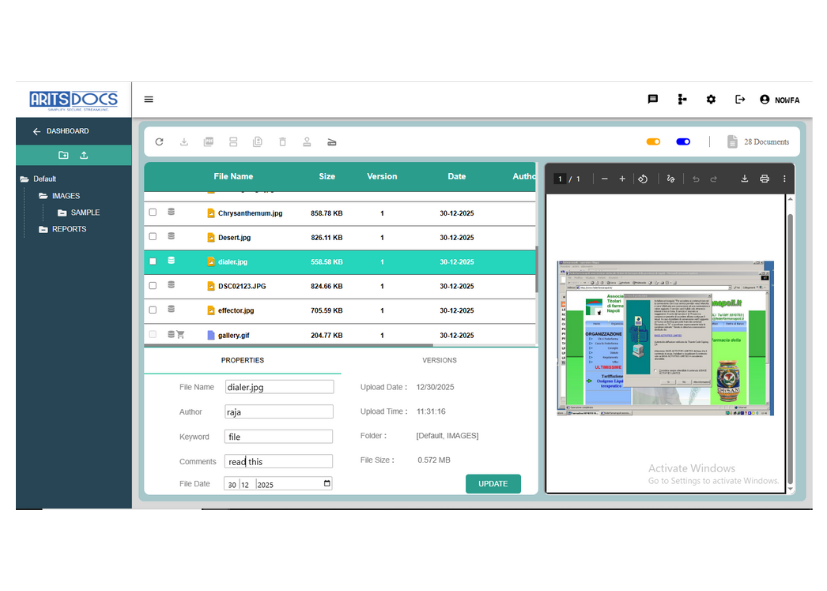This screenshot has height=591, width=827.
Task: Open the settings gear in the header
Action: point(711,99)
